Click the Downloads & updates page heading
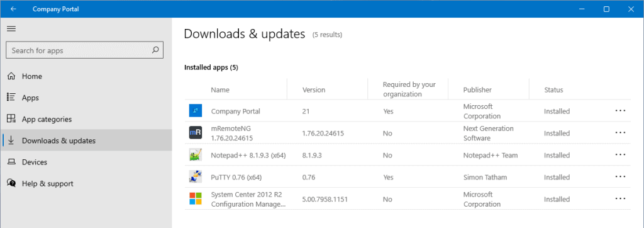 (x=245, y=34)
